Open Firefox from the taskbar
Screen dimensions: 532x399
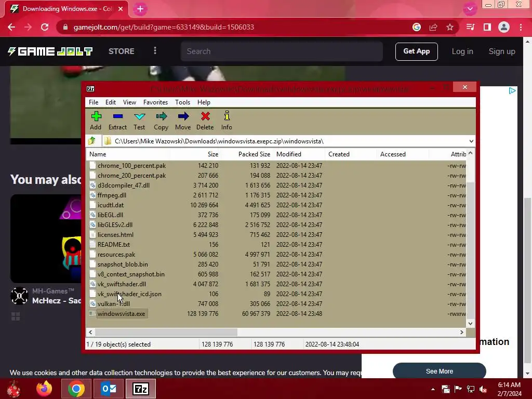tap(44, 389)
